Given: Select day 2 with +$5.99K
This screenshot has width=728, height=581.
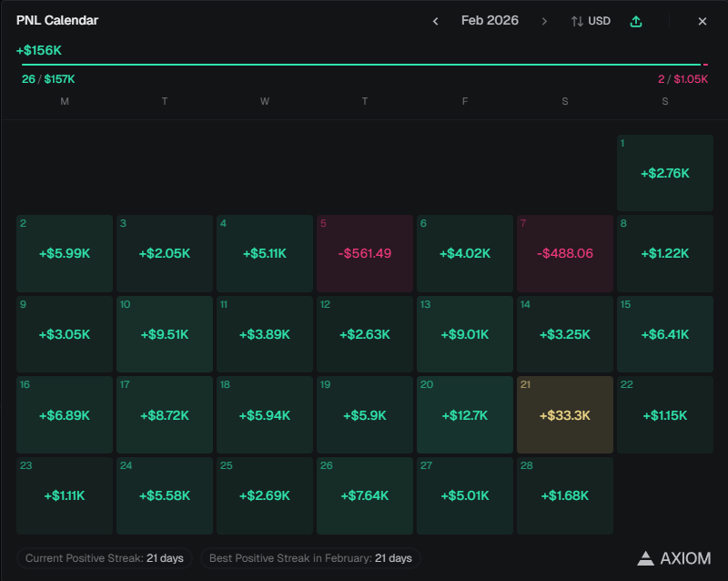Looking at the screenshot, I should (65, 253).
